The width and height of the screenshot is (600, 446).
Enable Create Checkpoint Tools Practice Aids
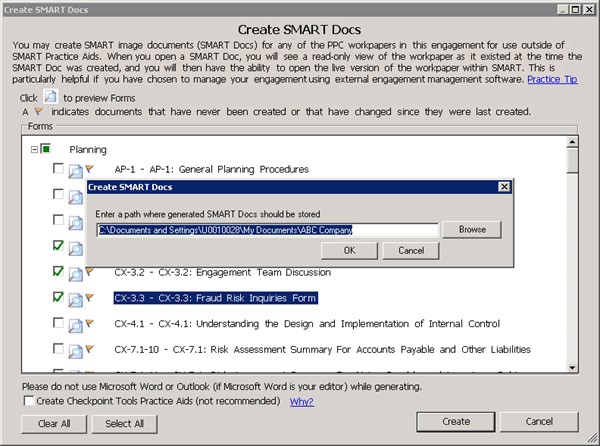click(28, 401)
